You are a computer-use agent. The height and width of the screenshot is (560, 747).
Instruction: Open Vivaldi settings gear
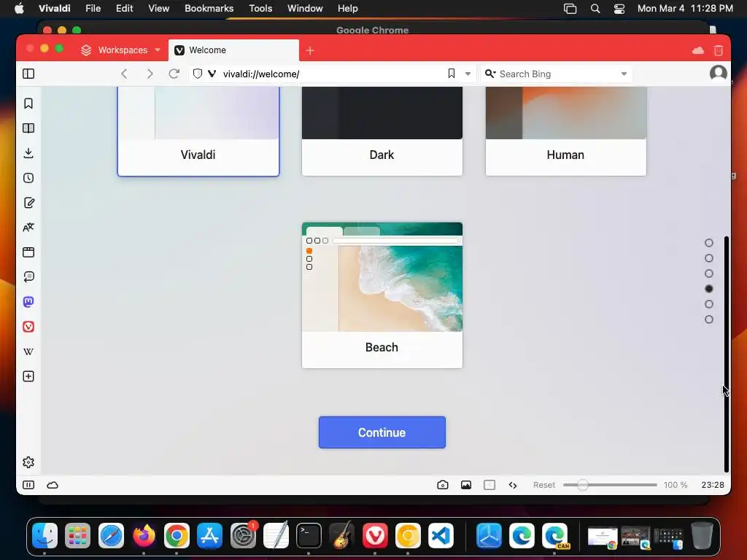pos(28,462)
